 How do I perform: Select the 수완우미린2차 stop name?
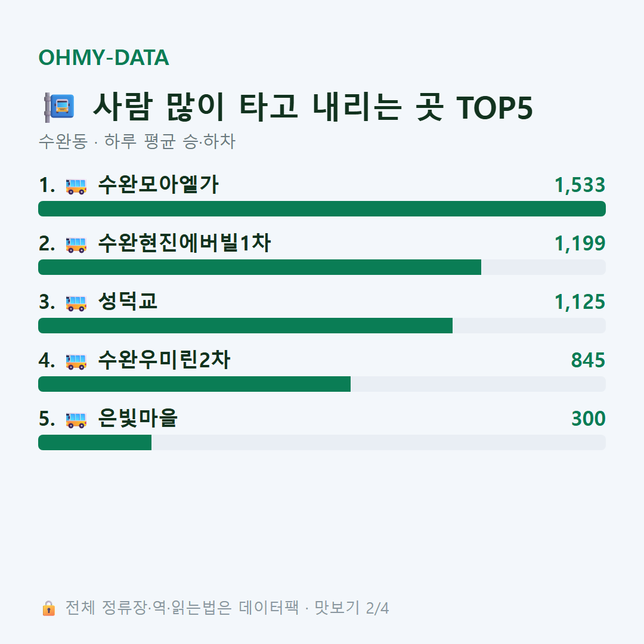[164, 360]
